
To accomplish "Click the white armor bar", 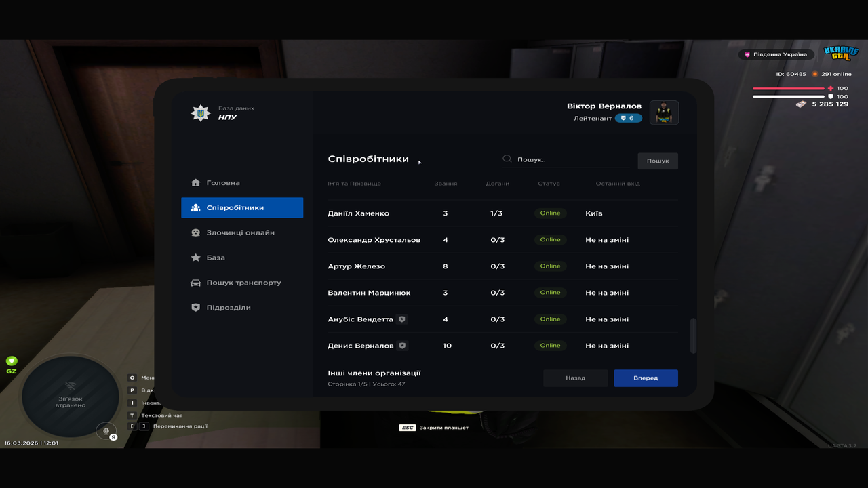I will tap(789, 96).
